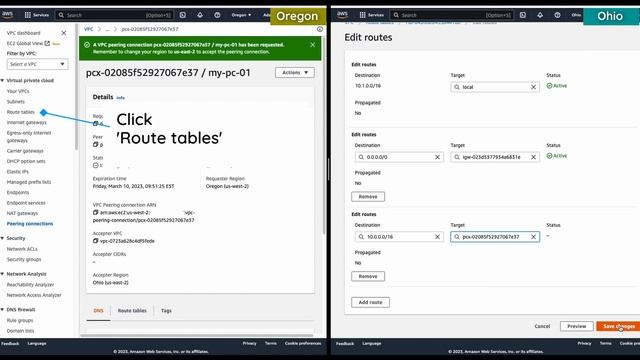Open the Actions dropdown for peering connection
Viewport: 640px width, 360px height.
click(295, 73)
